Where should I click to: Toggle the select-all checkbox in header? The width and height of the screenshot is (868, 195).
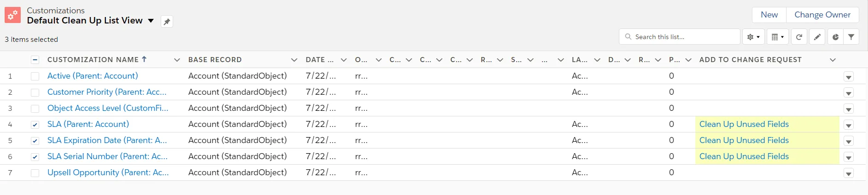[x=35, y=60]
